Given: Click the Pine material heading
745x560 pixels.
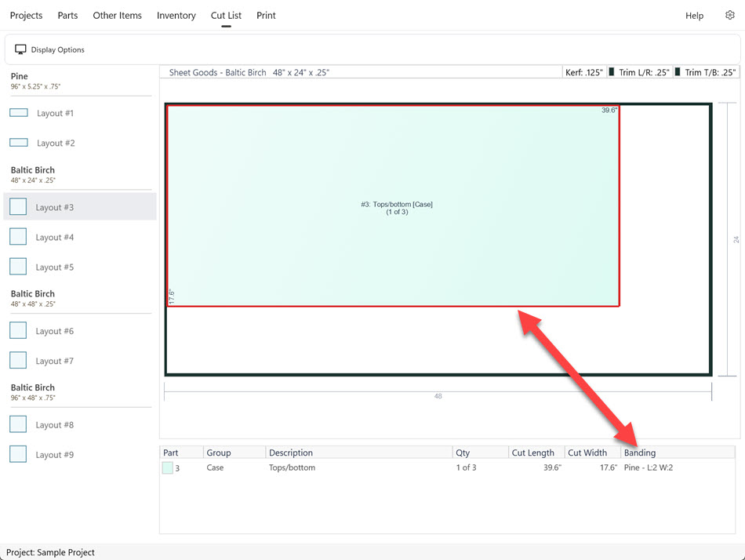Looking at the screenshot, I should [x=20, y=76].
